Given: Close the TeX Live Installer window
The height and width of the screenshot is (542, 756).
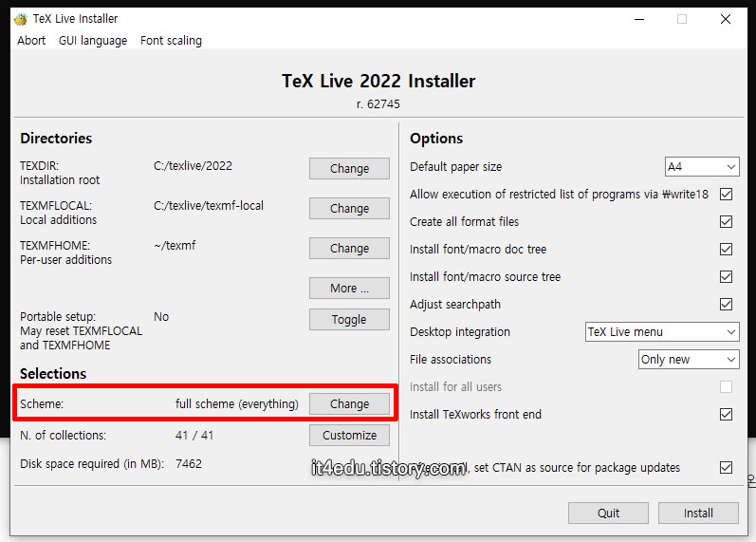Looking at the screenshot, I should tap(725, 19).
